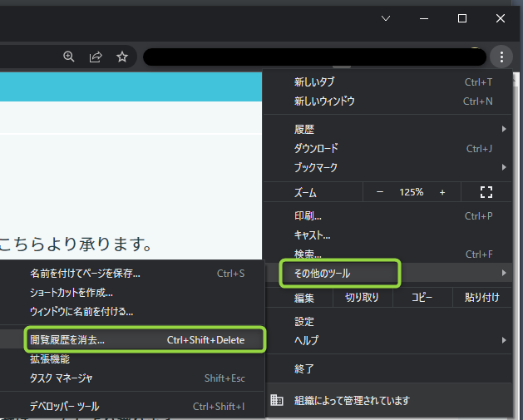Expand the ヘルプ submenu arrow
Screen dimensions: 523x420
click(504, 340)
